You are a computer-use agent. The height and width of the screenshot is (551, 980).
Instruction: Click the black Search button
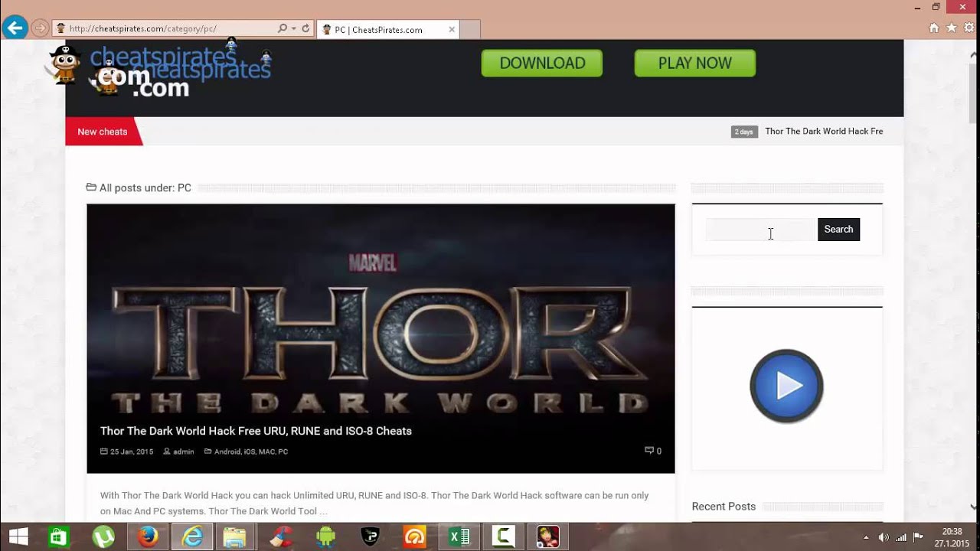tap(838, 230)
